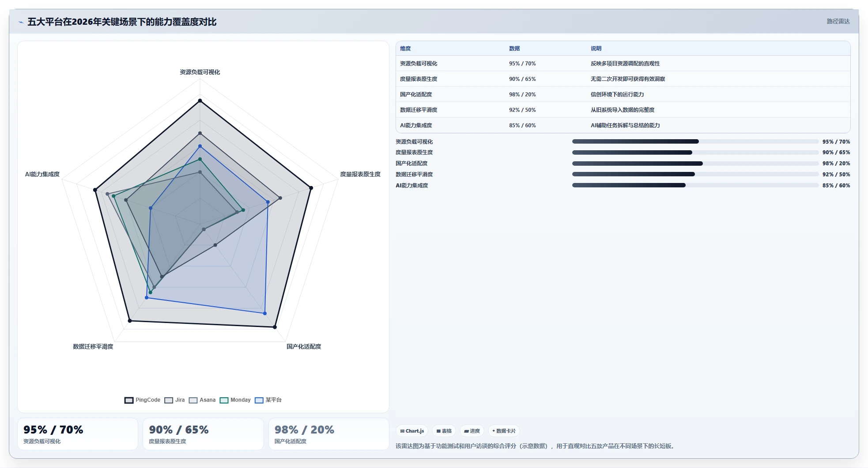
Task: Click the 表格 tag
Action: tap(444, 431)
